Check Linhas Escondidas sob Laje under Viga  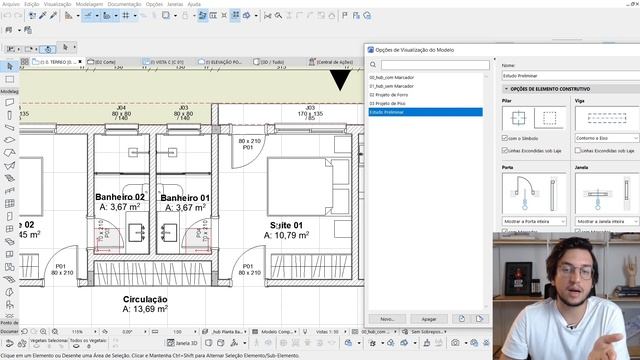pos(578,150)
